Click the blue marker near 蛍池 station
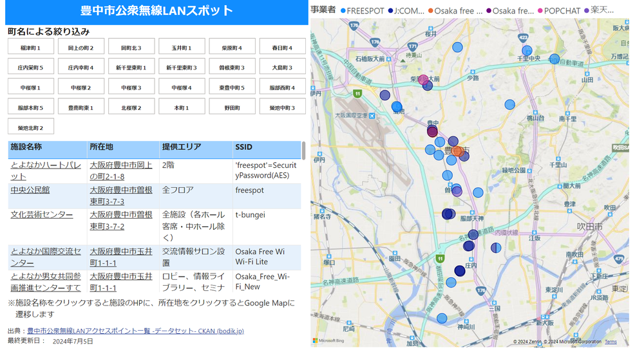The width and height of the screenshot is (644, 350). coord(397,107)
